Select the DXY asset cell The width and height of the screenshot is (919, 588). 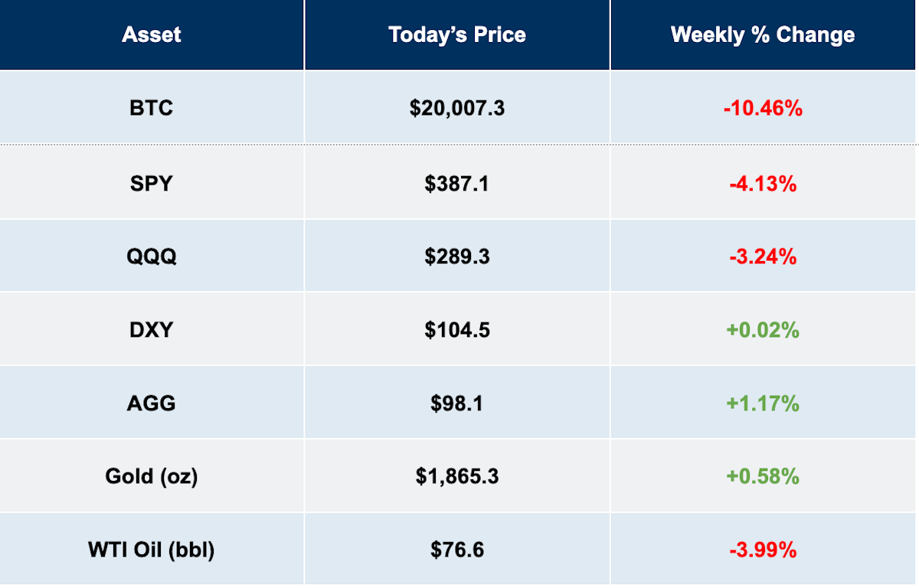click(152, 329)
